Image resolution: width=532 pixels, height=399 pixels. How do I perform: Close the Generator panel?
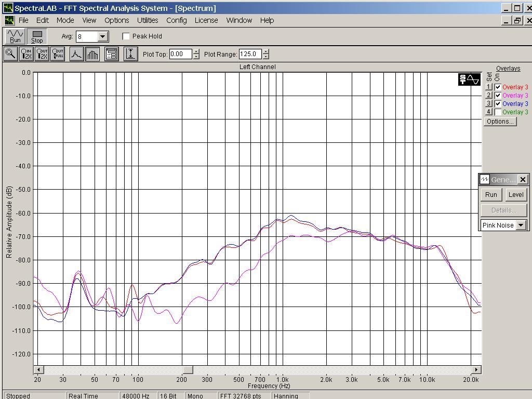[x=523, y=179]
